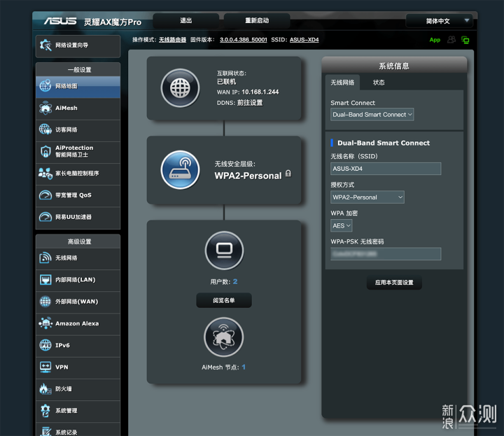Click the network map globe icon in sidebar
This screenshot has height=436, width=504.
pos(45,86)
